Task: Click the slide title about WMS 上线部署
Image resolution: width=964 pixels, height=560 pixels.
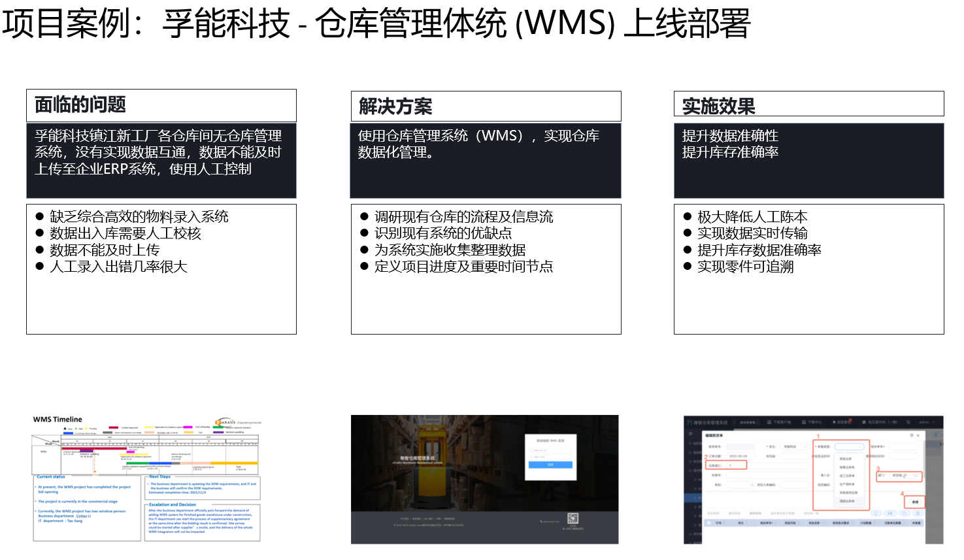Action: [x=376, y=24]
